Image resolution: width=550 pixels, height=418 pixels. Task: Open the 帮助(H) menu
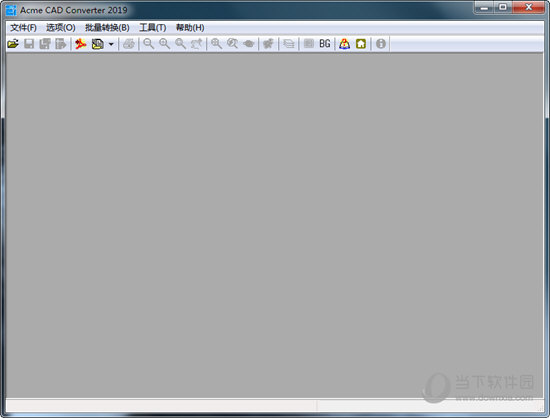[190, 27]
